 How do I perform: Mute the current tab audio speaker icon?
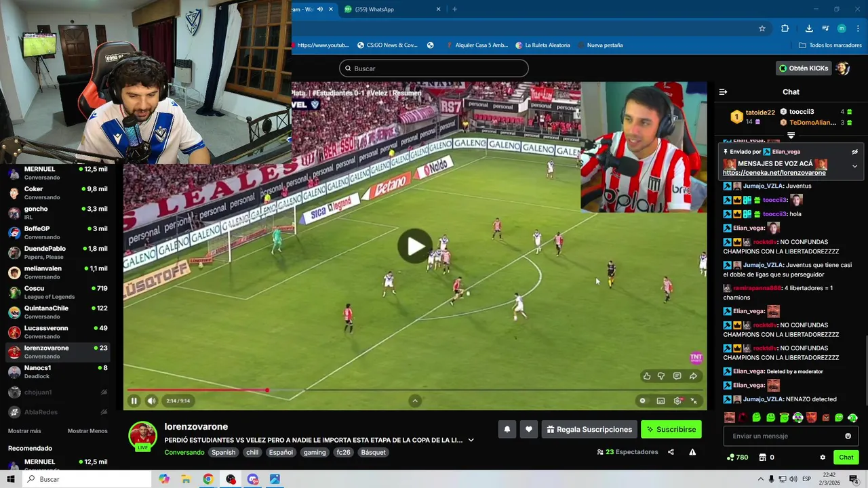[x=320, y=9]
